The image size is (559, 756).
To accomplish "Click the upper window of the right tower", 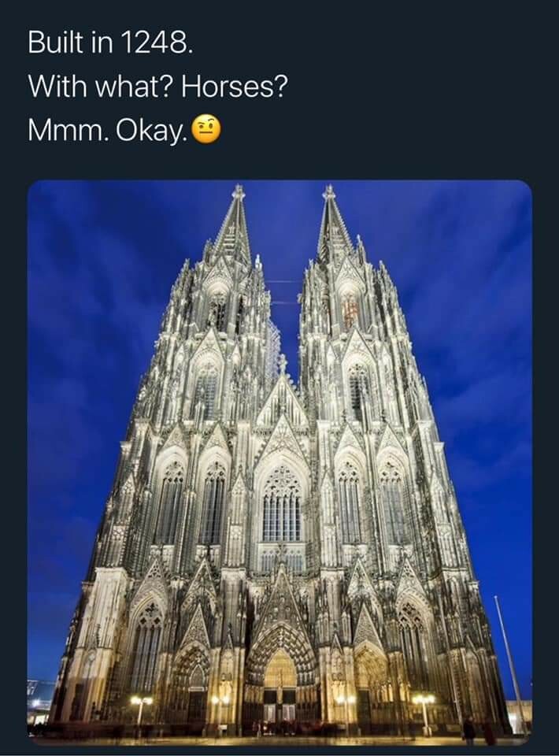I will coord(350,309).
